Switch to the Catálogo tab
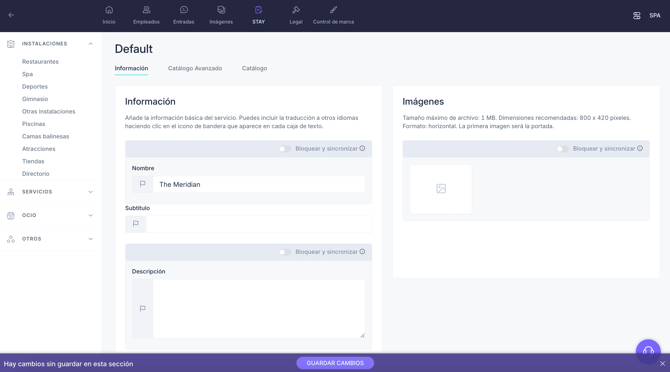The height and width of the screenshot is (372, 670). tap(254, 68)
